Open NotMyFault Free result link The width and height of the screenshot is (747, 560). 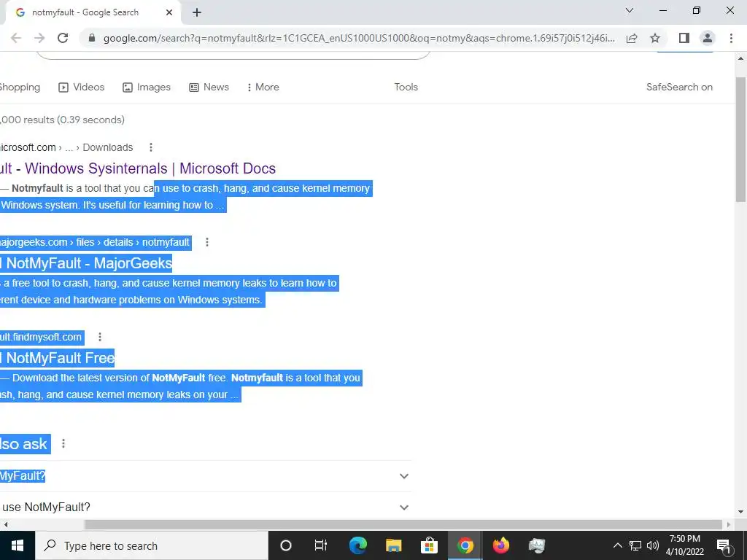(x=57, y=358)
